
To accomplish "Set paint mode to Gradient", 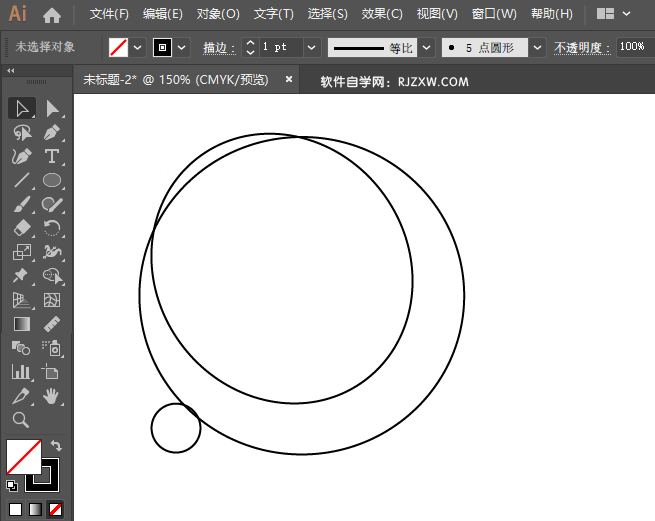I will coord(35,510).
